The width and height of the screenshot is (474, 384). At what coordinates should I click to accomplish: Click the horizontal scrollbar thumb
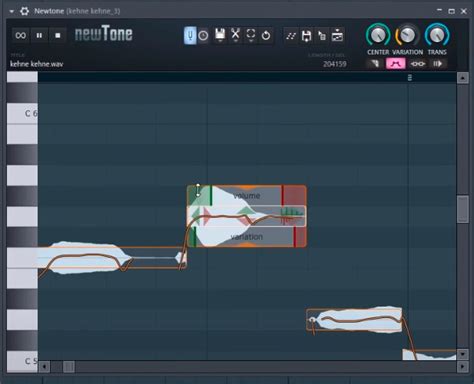click(x=69, y=367)
